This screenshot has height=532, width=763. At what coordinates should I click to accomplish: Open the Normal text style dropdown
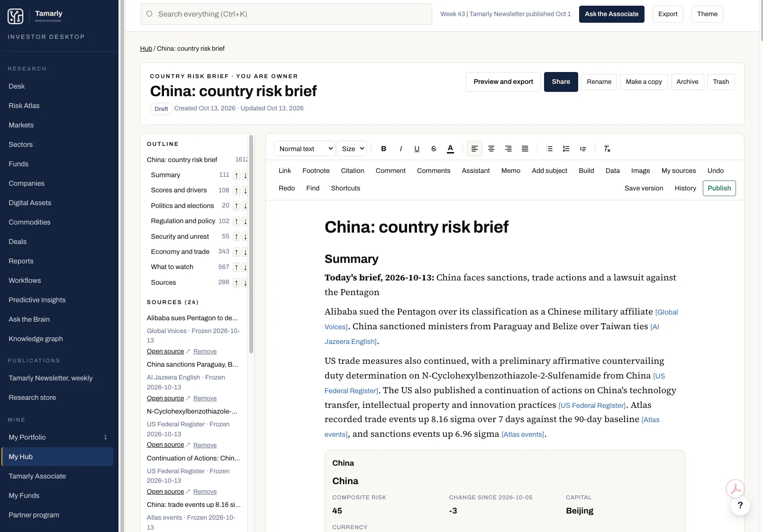click(x=305, y=149)
